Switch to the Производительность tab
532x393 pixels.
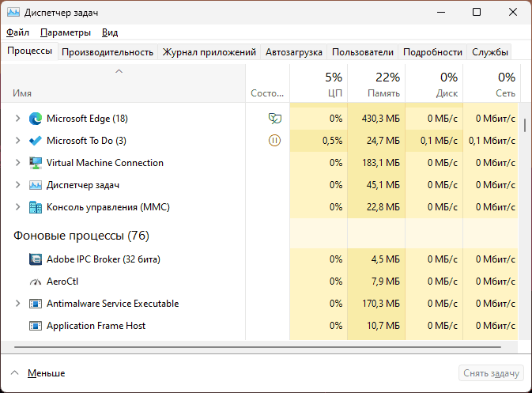108,52
